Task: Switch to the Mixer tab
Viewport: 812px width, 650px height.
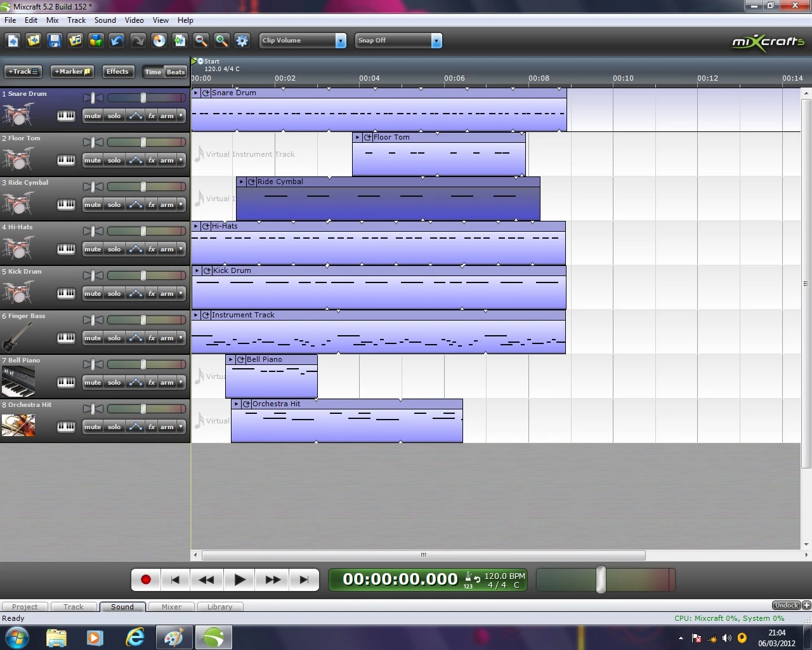Action: [x=171, y=607]
